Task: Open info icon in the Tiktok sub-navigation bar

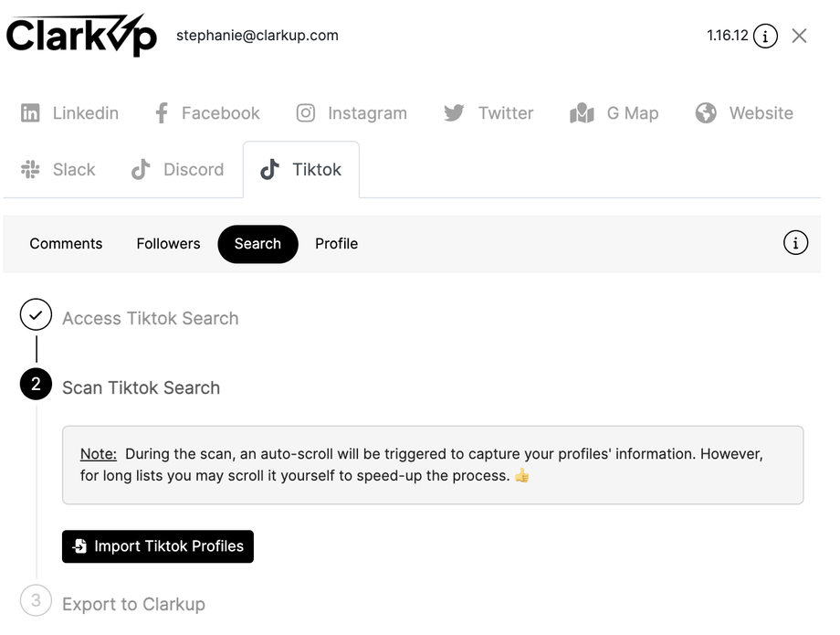Action: [795, 244]
